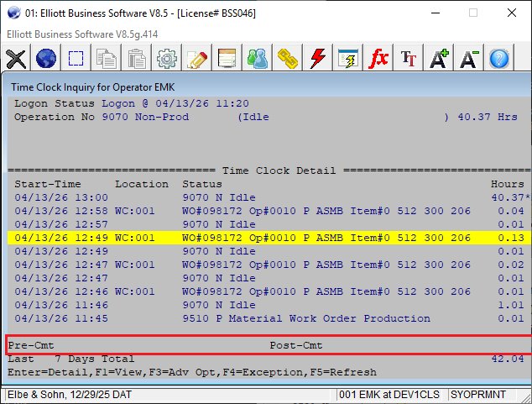Viewport: 532px width, 404px height.
Task: Click the gear settings toolbar icon
Action: [x=167, y=59]
